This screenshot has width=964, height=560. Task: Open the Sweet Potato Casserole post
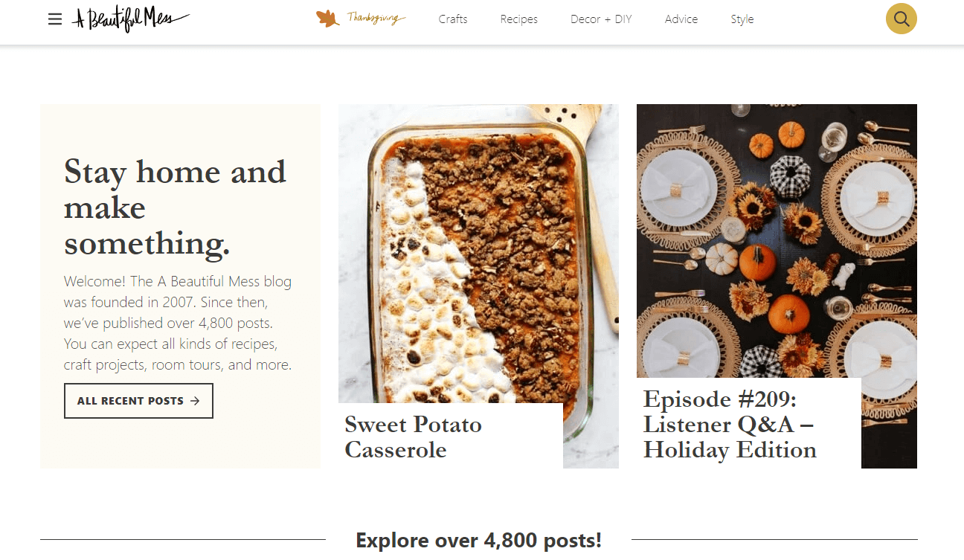[x=413, y=437]
